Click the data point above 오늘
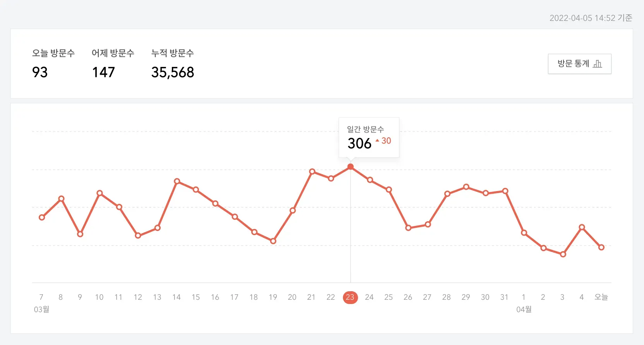This screenshot has width=644, height=345. 601,248
